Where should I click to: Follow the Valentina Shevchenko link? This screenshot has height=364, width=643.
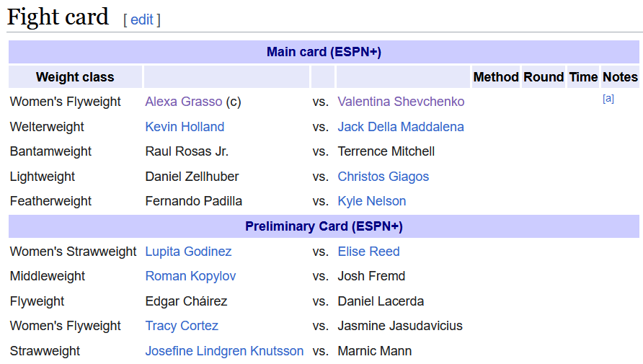[401, 102]
